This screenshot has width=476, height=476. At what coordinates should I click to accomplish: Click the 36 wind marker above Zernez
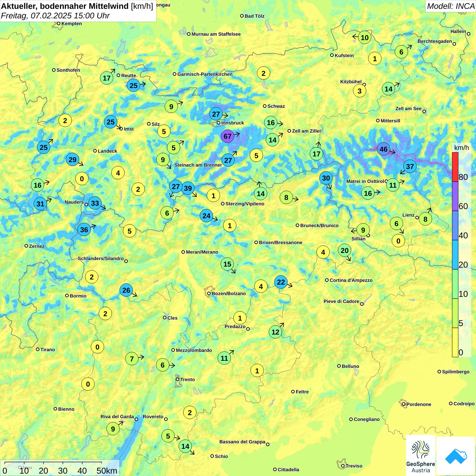tap(84, 230)
